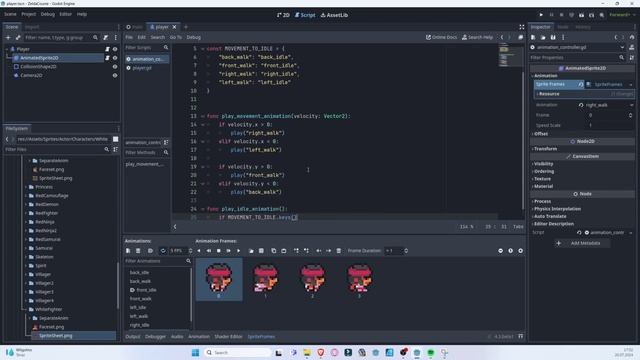The image size is (640, 360).
Task: Move selected frame right arrow icon
Action: pyautogui.click(x=329, y=251)
